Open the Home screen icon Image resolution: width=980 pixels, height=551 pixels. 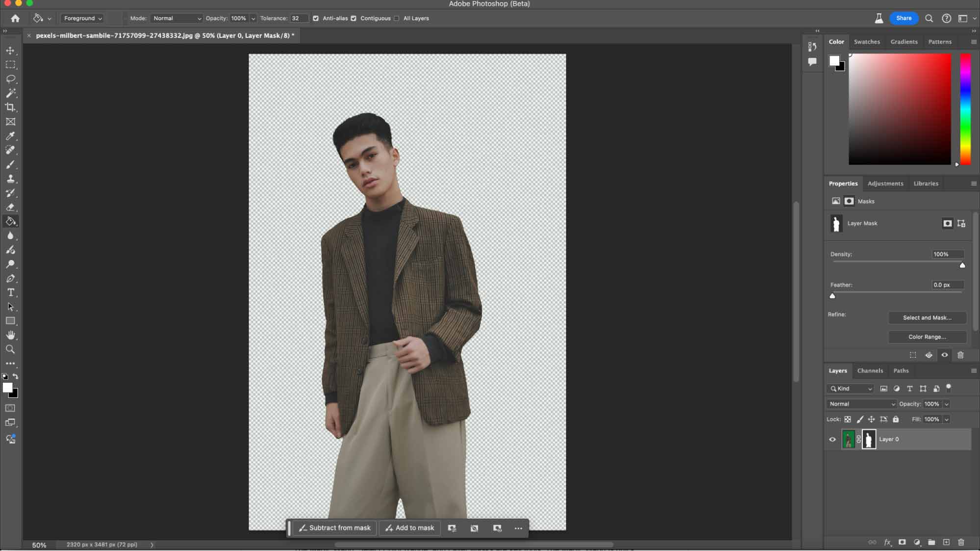pos(15,18)
